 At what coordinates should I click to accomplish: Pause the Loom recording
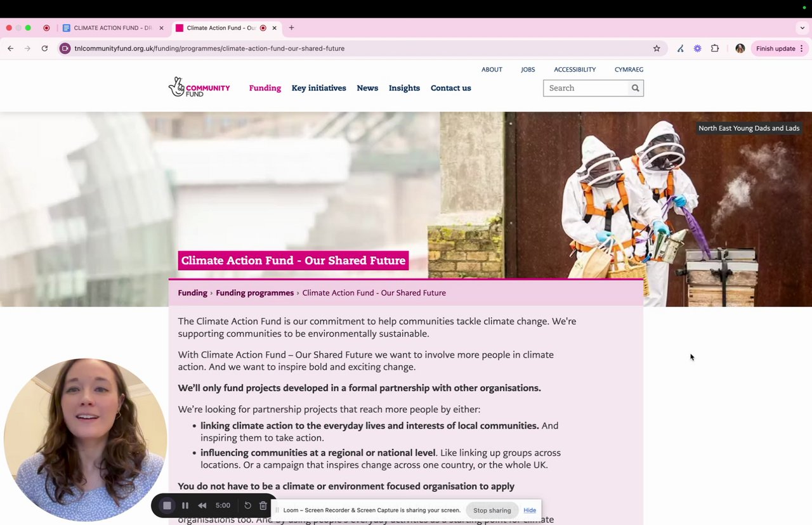(185, 505)
